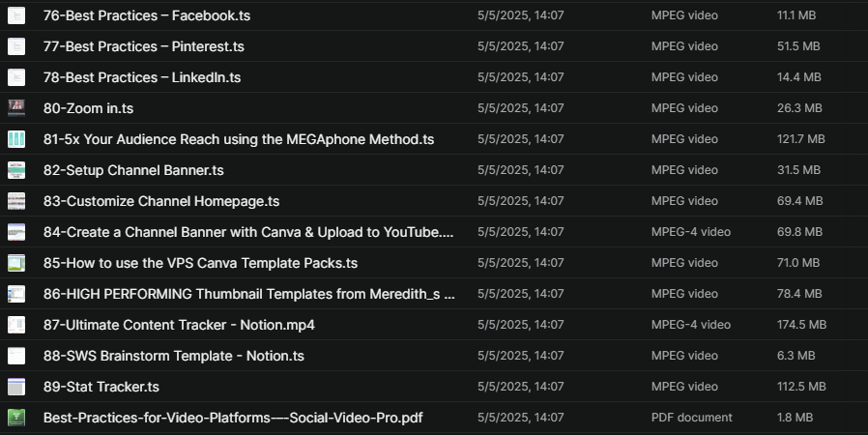Select 83-Customize Channel Homepage.ts file name
This screenshot has height=435, width=868.
pos(161,201)
